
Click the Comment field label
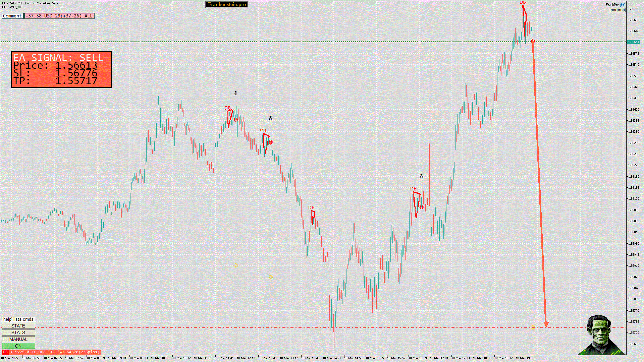tap(12, 16)
